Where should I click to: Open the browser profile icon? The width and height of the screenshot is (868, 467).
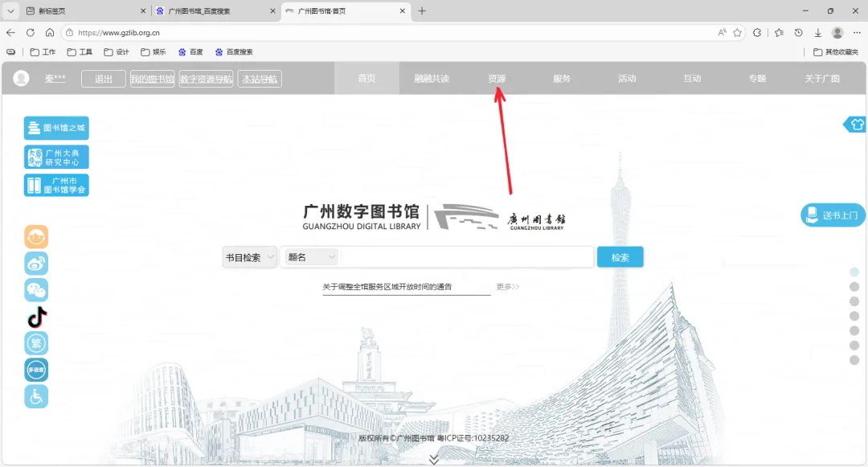click(837, 33)
